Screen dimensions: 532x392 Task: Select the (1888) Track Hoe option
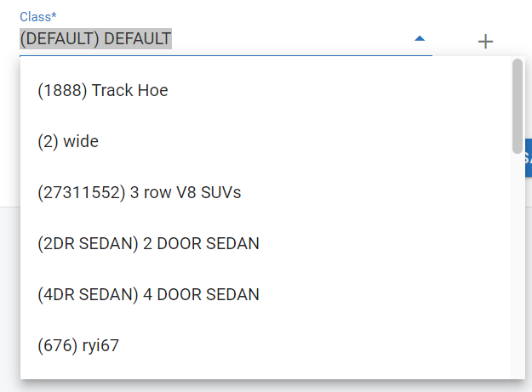point(103,90)
